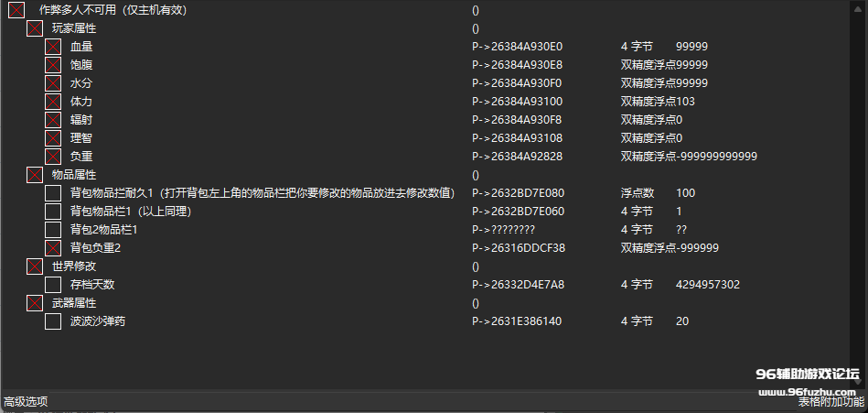Check the 背包物品栏1 (以上同理) checkbox
This screenshot has height=413, width=868.
pyautogui.click(x=53, y=212)
